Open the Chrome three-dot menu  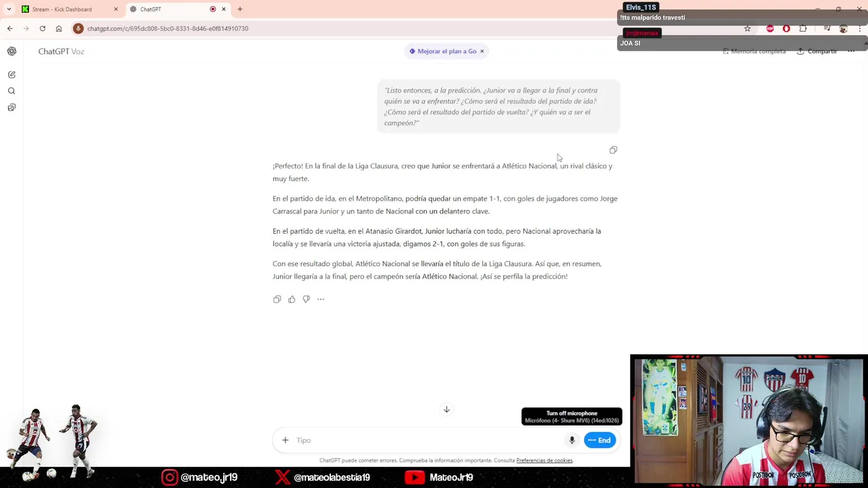[x=860, y=28]
